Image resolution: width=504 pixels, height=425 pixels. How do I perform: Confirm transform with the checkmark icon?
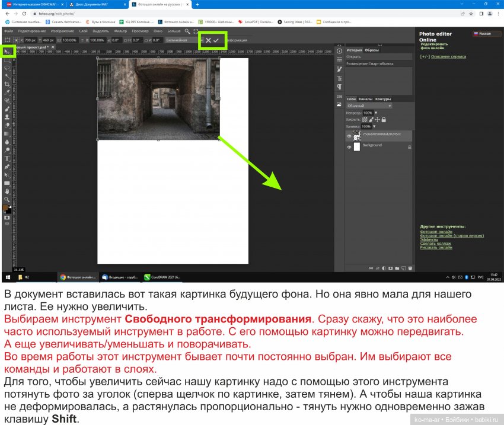216,40
